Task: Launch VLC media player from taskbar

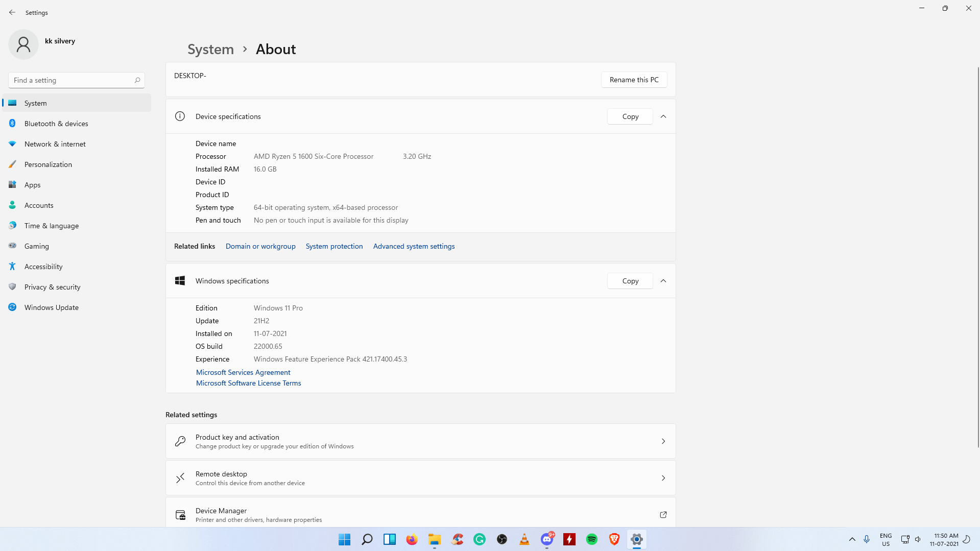Action: [524, 539]
